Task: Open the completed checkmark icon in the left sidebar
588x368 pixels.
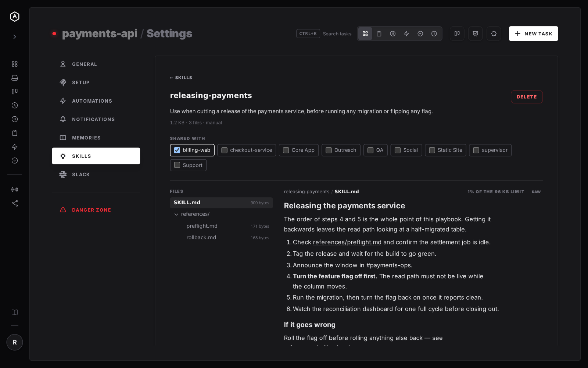Action: (x=15, y=160)
